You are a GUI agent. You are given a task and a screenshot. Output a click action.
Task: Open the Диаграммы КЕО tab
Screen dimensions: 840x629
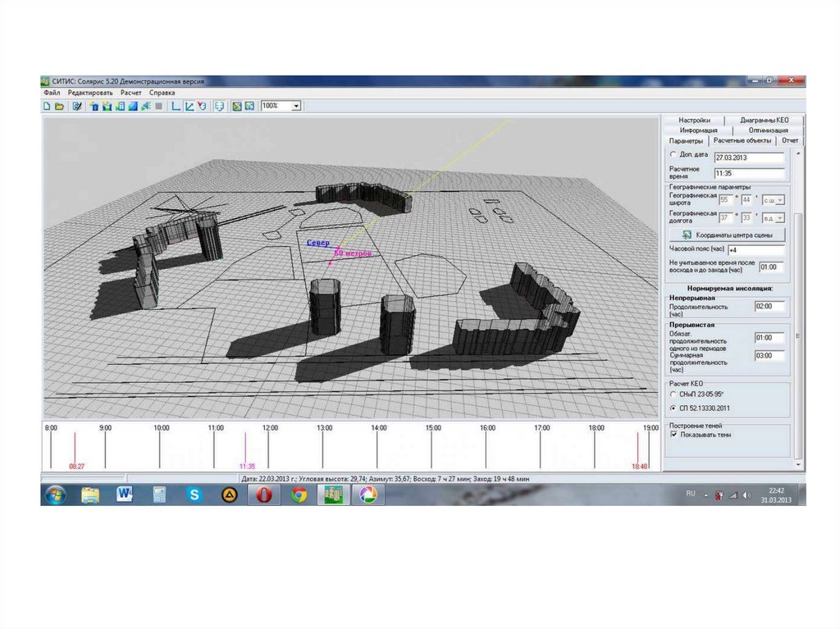(x=763, y=120)
